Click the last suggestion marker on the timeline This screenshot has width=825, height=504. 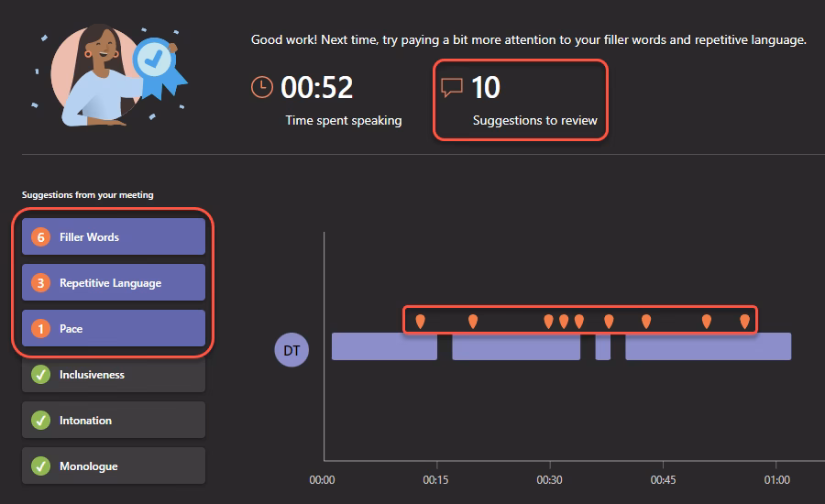[744, 321]
